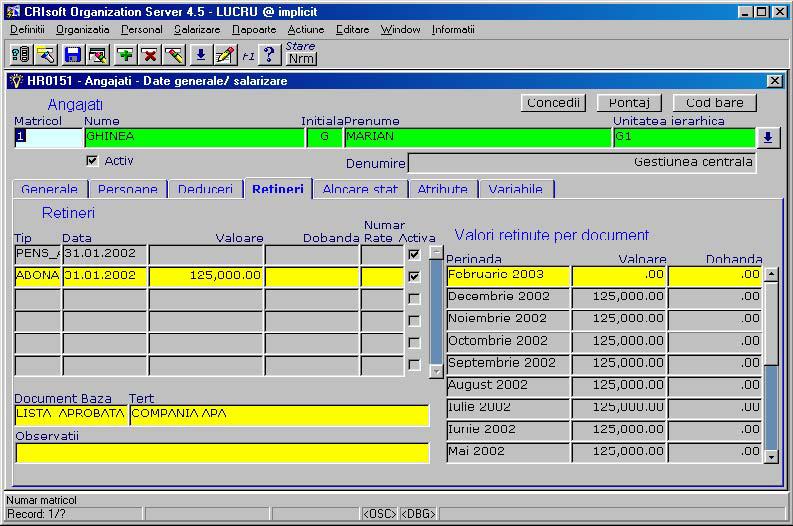Click the Valori retinute scrollbar down arrow
Image resolution: width=793 pixels, height=526 pixels.
click(x=771, y=457)
